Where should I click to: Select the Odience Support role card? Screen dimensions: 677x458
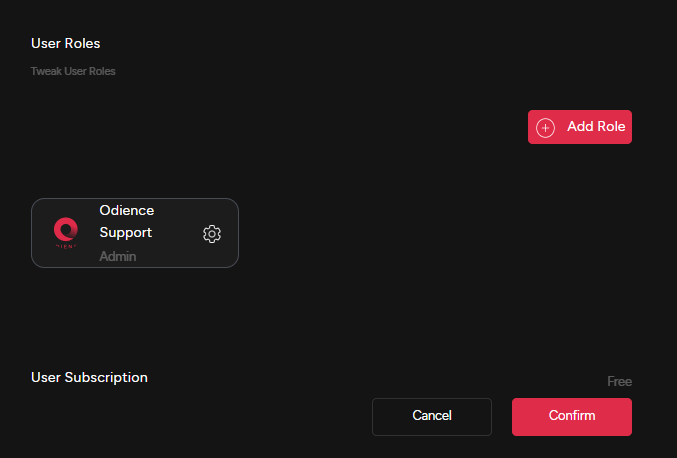[x=135, y=233]
